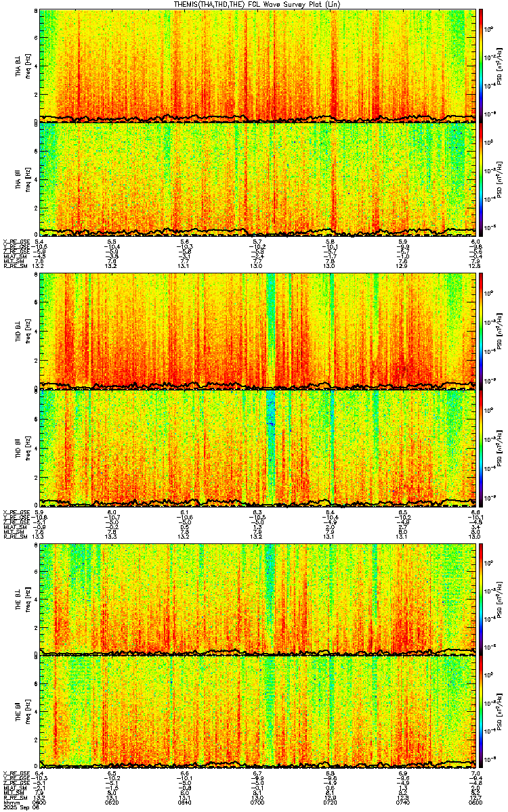Select the THA B-perpendicular spectrogram panel
Viewport: 508px width, 812px height.
[x=257, y=66]
